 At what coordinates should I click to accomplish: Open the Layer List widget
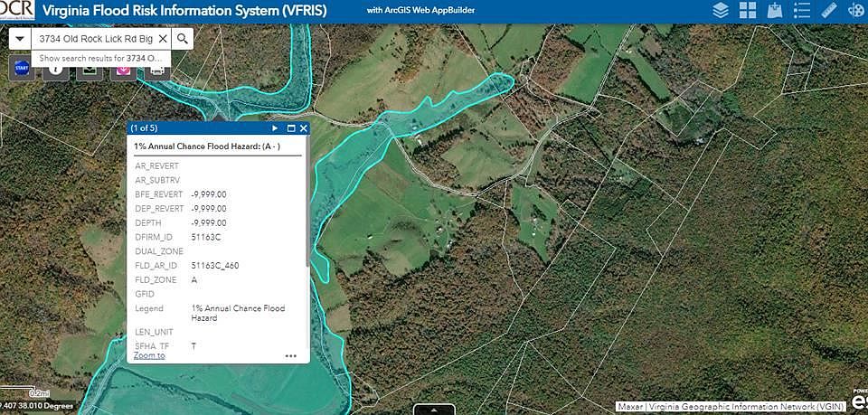[x=720, y=11]
